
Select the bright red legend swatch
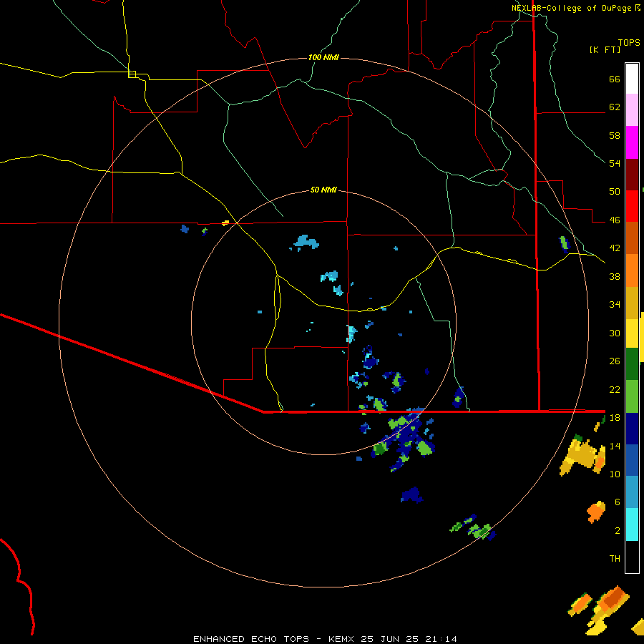click(x=632, y=206)
